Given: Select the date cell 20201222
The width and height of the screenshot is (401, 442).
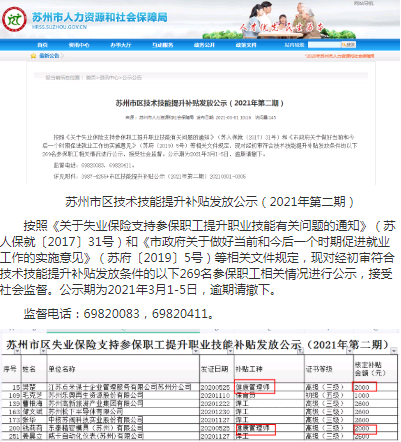Looking at the screenshot, I should pos(217,404).
